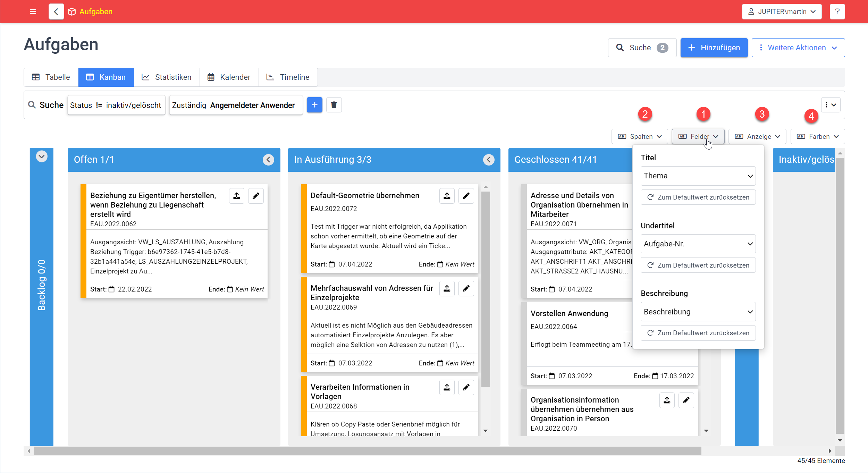Image resolution: width=868 pixels, height=473 pixels.
Task: Open the Spalten dropdown
Action: pos(640,136)
